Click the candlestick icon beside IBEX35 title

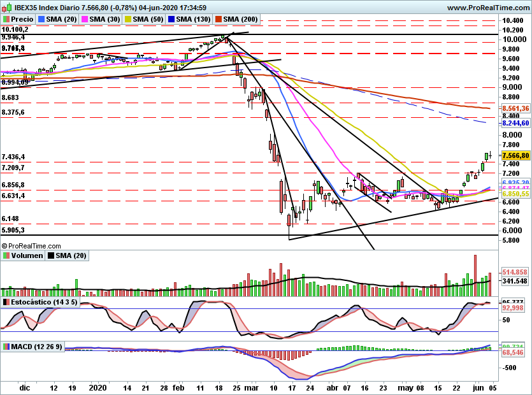(7, 7)
